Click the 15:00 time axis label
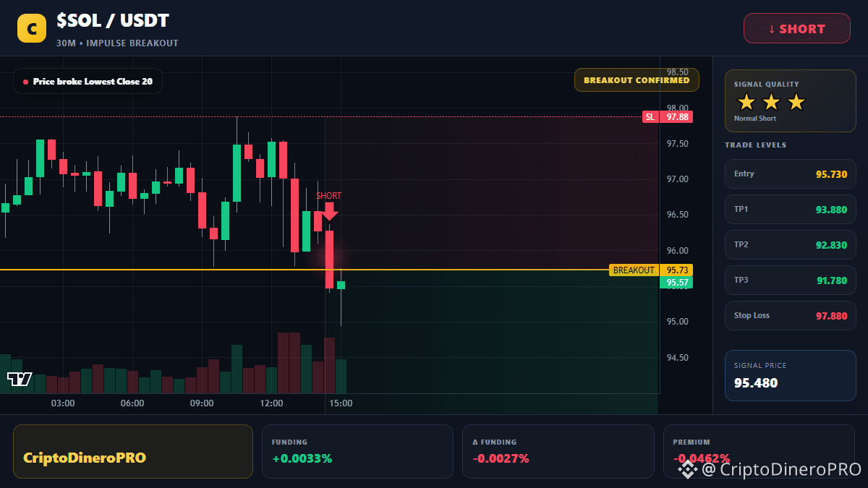The height and width of the screenshot is (488, 868). pos(341,403)
